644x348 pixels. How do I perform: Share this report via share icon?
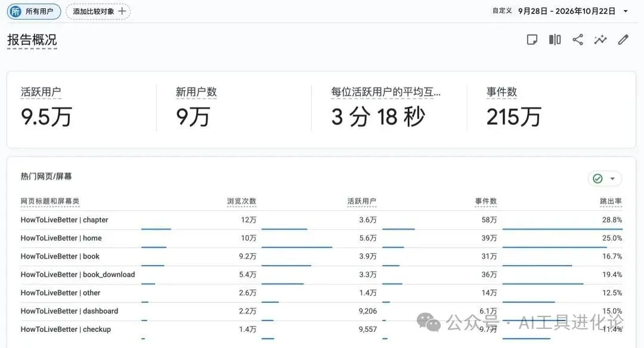pyautogui.click(x=578, y=39)
